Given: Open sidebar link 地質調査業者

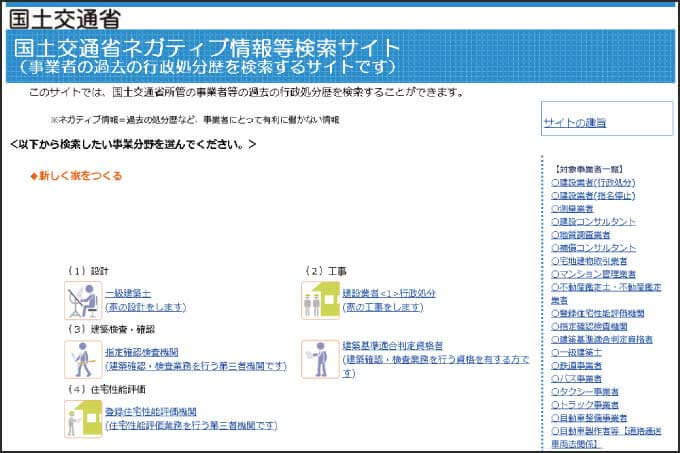Looking at the screenshot, I should pyautogui.click(x=581, y=235).
